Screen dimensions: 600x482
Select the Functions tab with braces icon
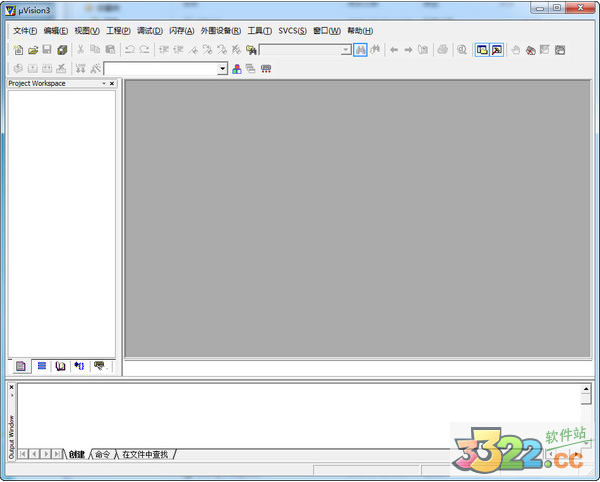coord(80,366)
